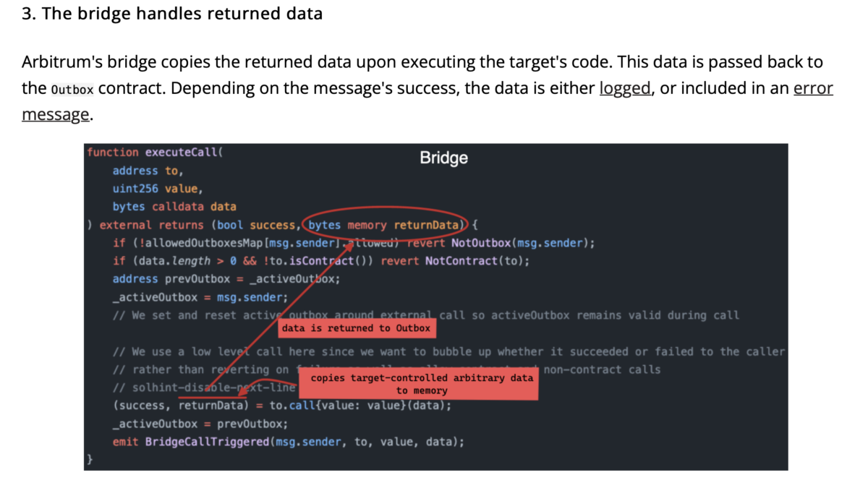Image resolution: width=868 pixels, height=483 pixels.
Task: Click "revert NotContract(to)" in the code
Action: pos(455,261)
